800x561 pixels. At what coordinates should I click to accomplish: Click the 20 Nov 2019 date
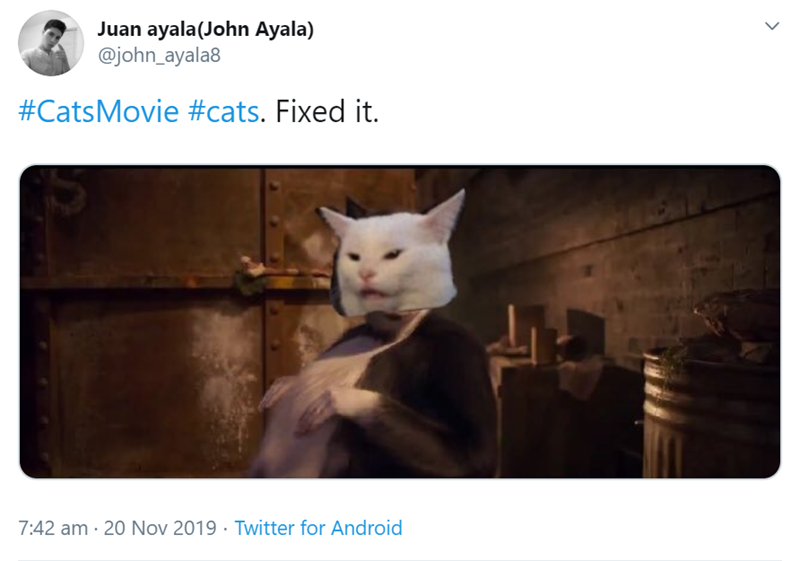tap(161, 528)
